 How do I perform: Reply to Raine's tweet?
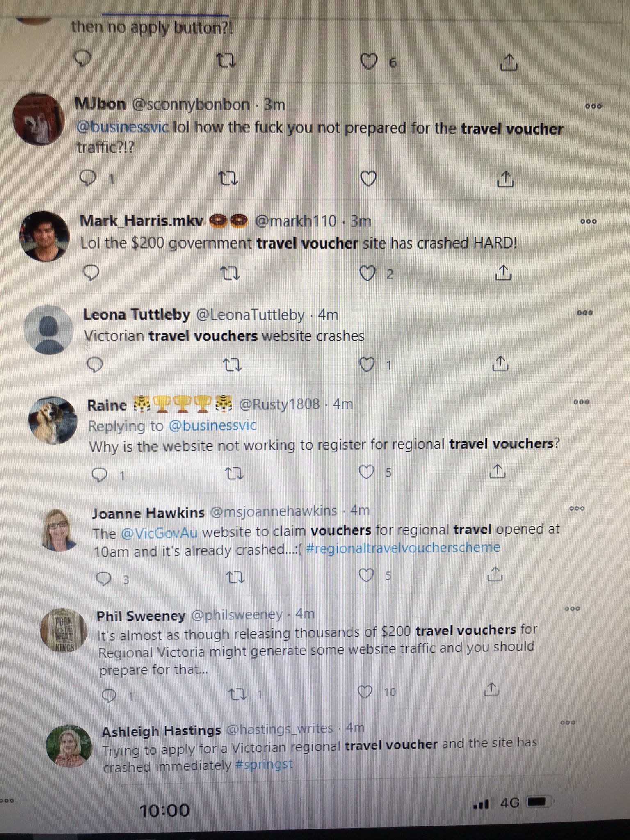point(99,475)
